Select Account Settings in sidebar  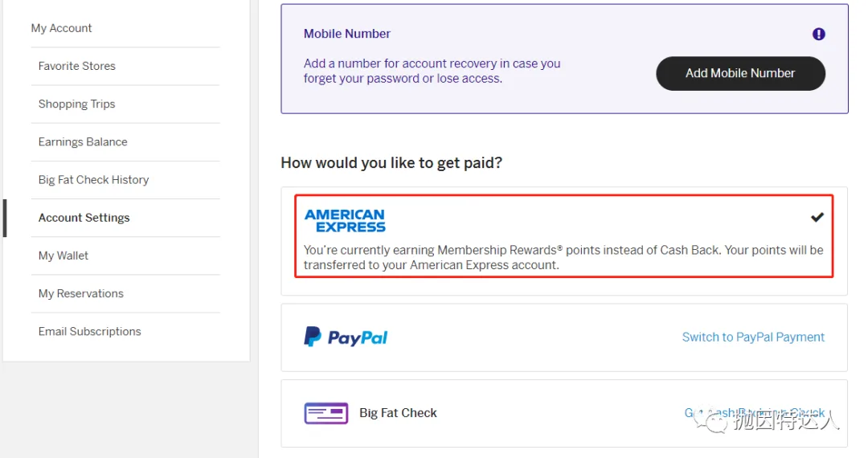pyautogui.click(x=84, y=218)
